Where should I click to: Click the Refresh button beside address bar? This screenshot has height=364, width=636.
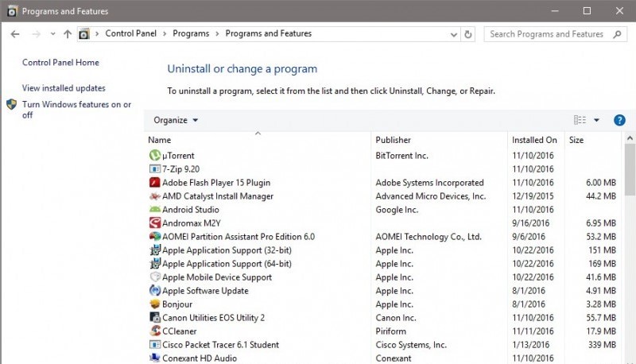tap(468, 34)
